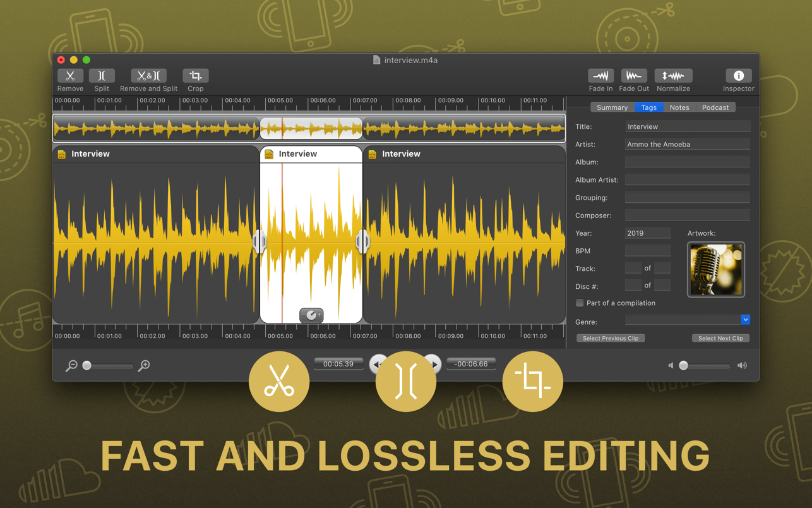This screenshot has height=508, width=812.
Task: Enable Part of a compilation checkbox
Action: coord(580,303)
